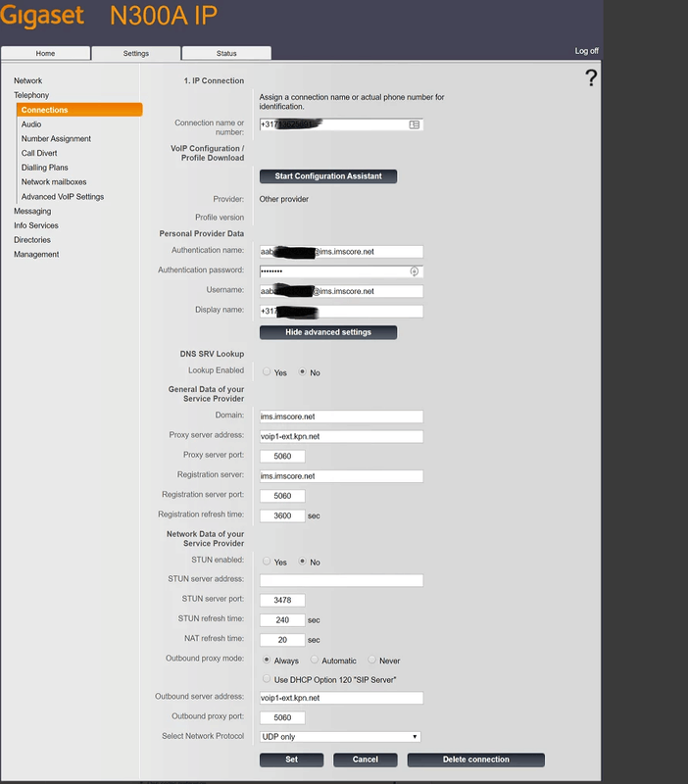
Task: Click the Set button
Action: coord(291,759)
